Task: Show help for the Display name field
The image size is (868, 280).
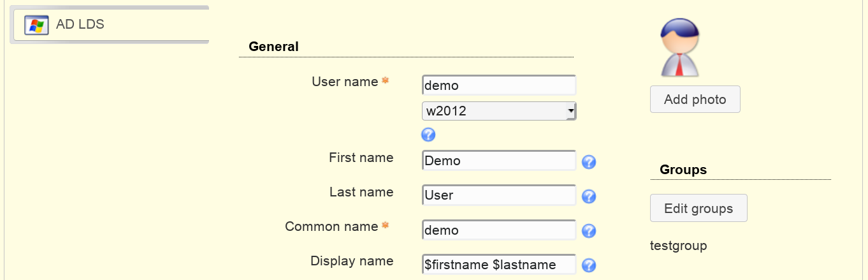Action: [589, 265]
